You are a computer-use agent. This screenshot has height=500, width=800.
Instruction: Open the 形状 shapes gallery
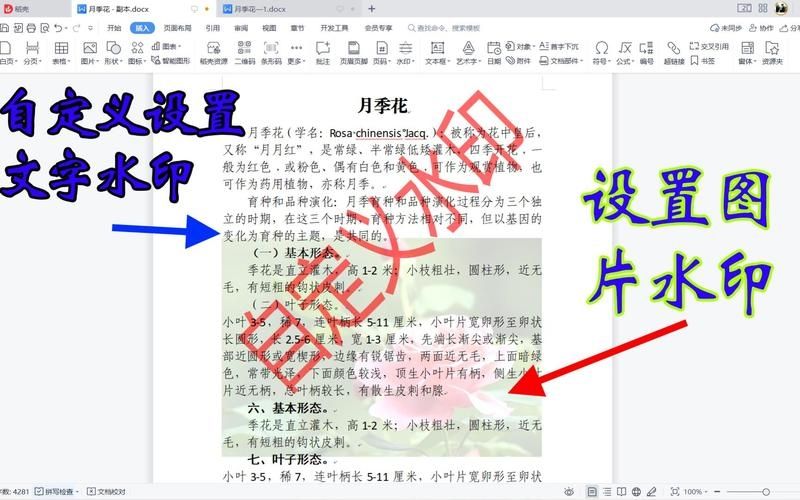(x=113, y=54)
